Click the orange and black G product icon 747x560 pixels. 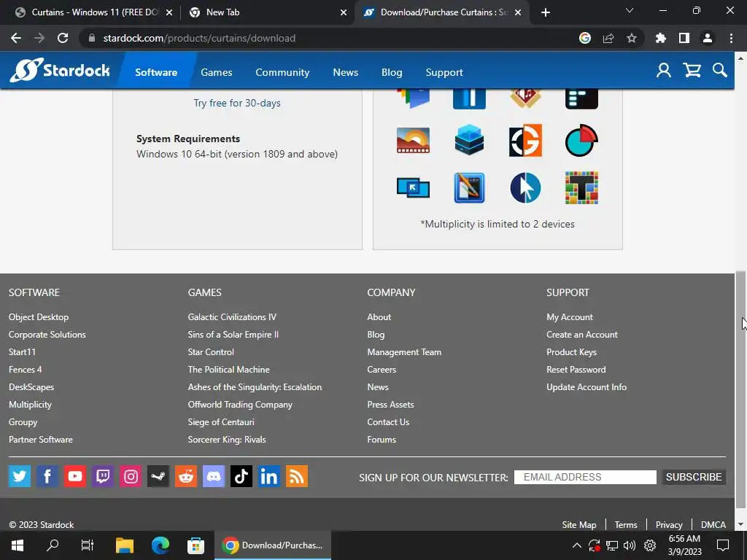pyautogui.click(x=525, y=141)
